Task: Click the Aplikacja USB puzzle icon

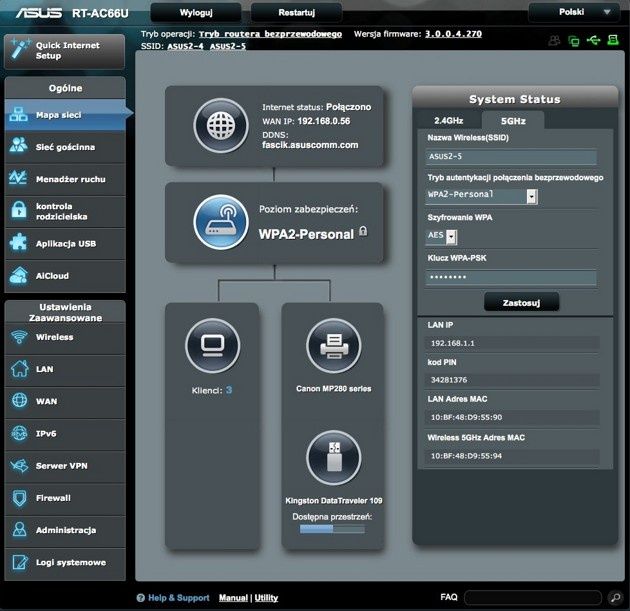Action: click(x=18, y=242)
